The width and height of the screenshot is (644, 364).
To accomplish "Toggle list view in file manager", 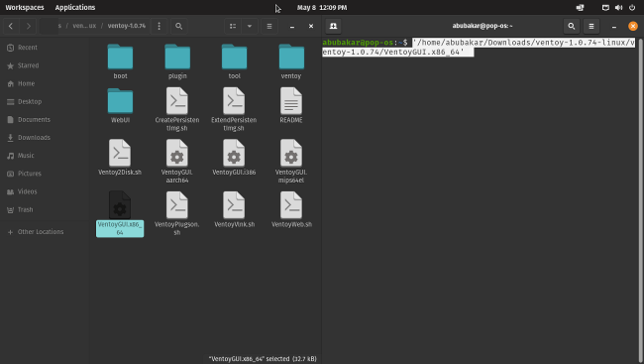I will 233,26.
